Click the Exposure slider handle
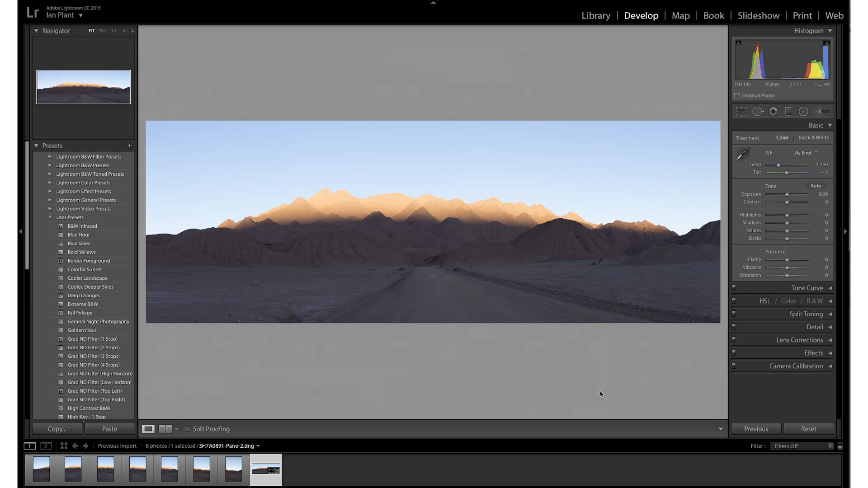Image resolution: width=868 pixels, height=488 pixels. pos(787,195)
